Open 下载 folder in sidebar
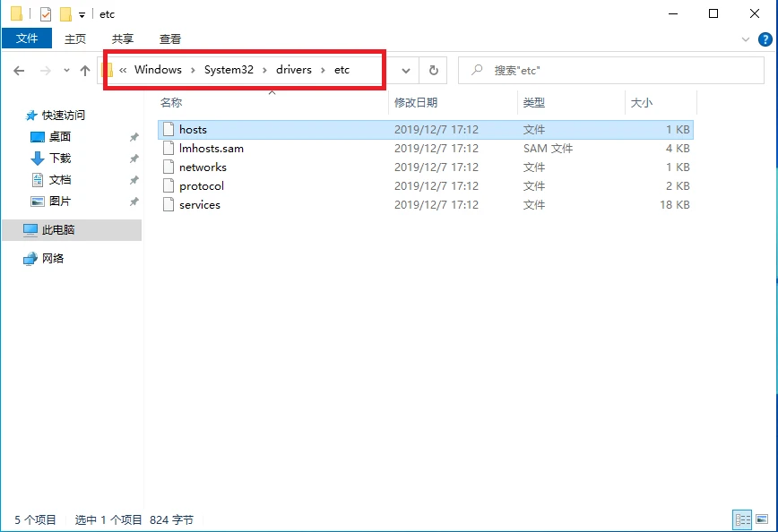 coord(59,159)
